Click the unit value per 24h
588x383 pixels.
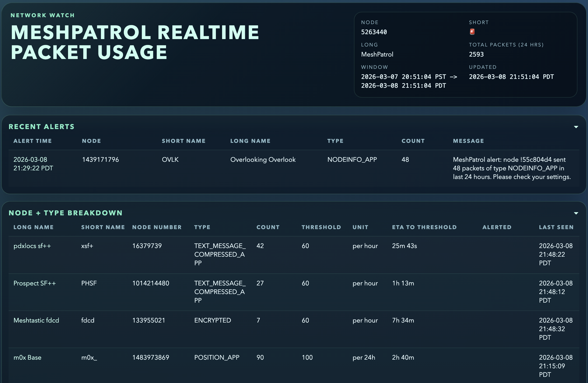[x=364, y=357]
